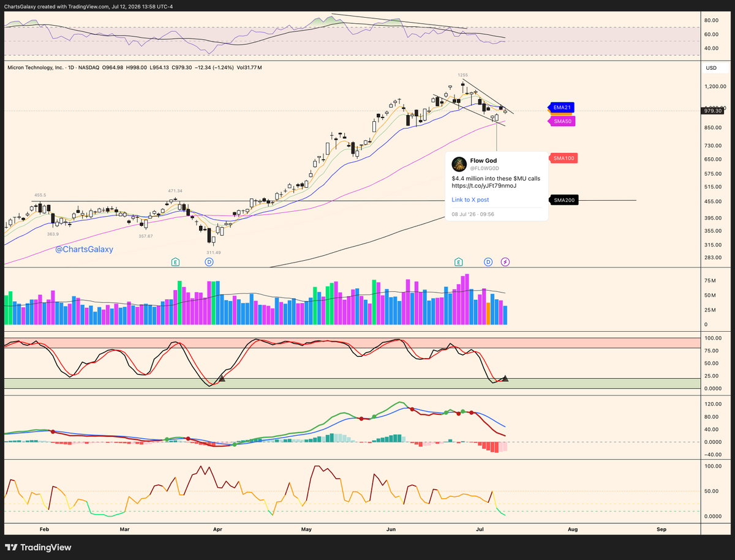Viewport: 735px width, 560px height.
Task: Click the −40.000 MACD scale label
Action: [714, 455]
